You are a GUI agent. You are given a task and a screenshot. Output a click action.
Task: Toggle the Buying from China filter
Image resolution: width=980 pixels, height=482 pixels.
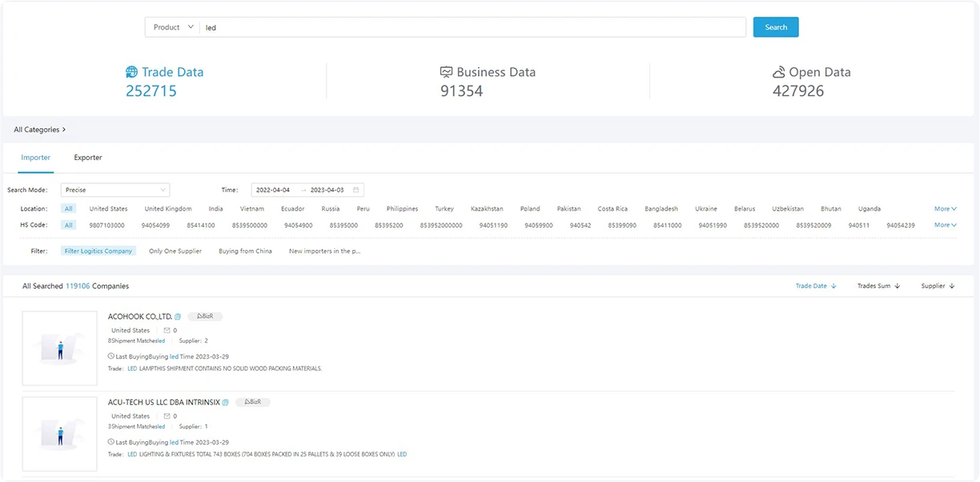pos(245,251)
